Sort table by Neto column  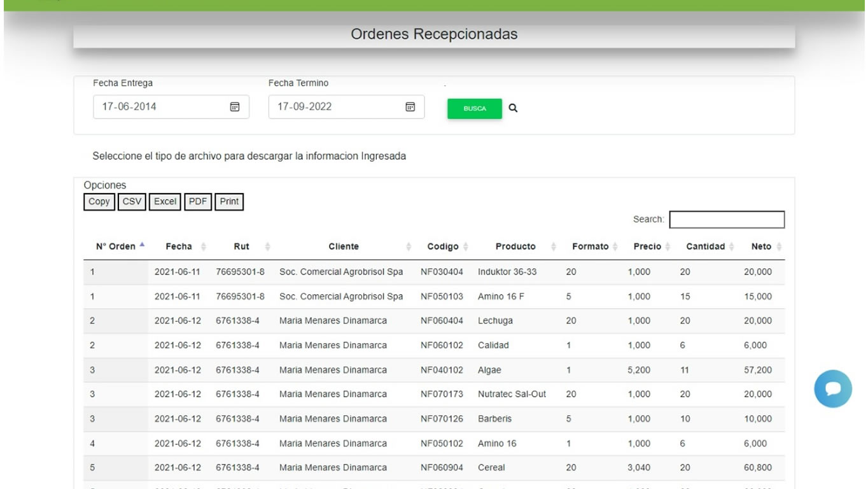[761, 246]
